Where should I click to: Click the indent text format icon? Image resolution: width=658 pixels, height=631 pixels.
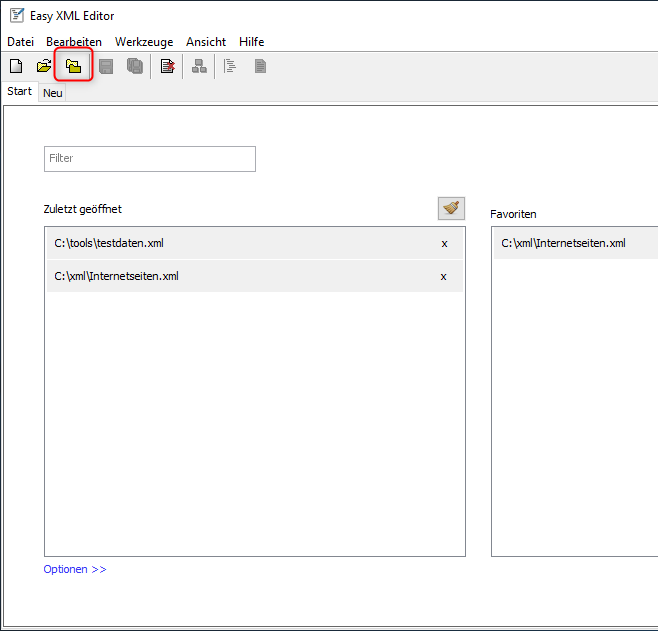tap(230, 67)
